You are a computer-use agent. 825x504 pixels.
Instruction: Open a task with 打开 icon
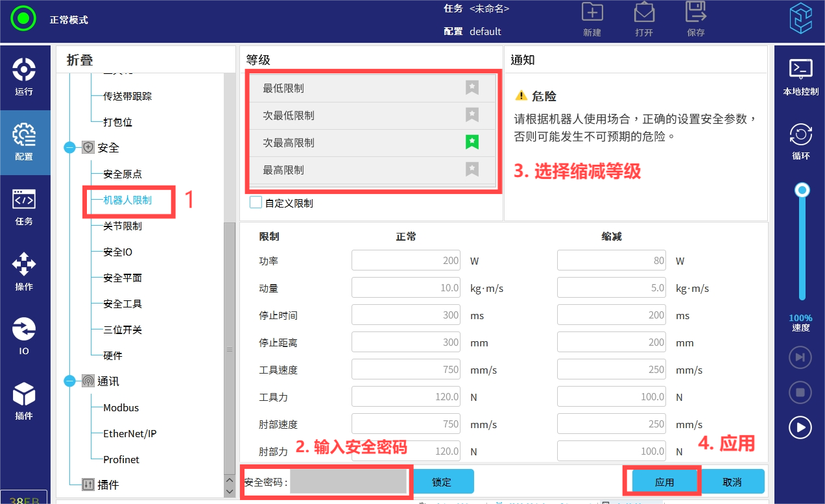click(x=643, y=14)
